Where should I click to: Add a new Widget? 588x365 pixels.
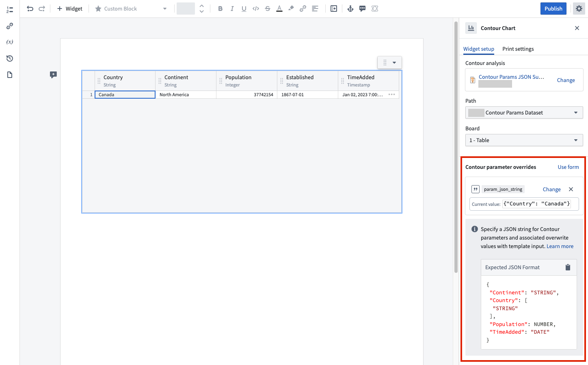tap(70, 9)
